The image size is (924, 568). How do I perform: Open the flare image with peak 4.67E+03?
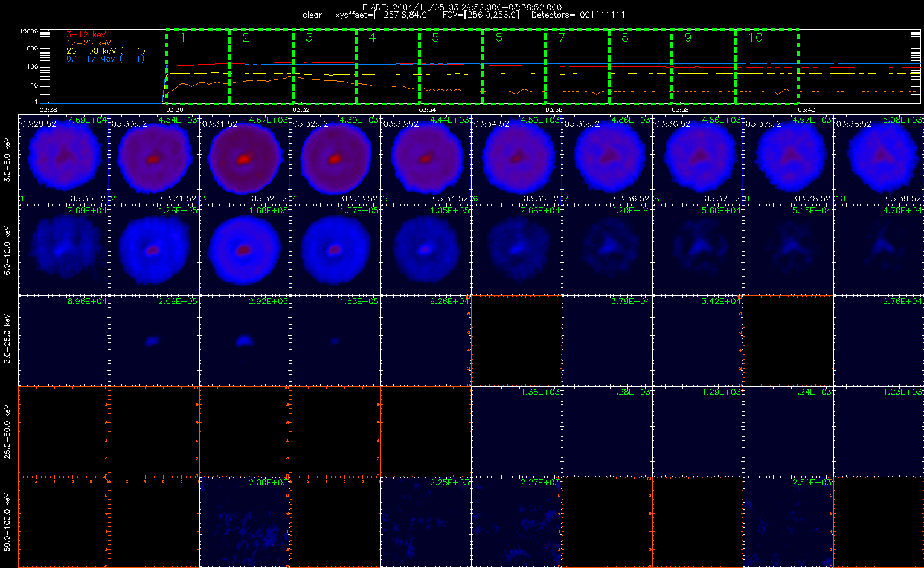coord(245,159)
